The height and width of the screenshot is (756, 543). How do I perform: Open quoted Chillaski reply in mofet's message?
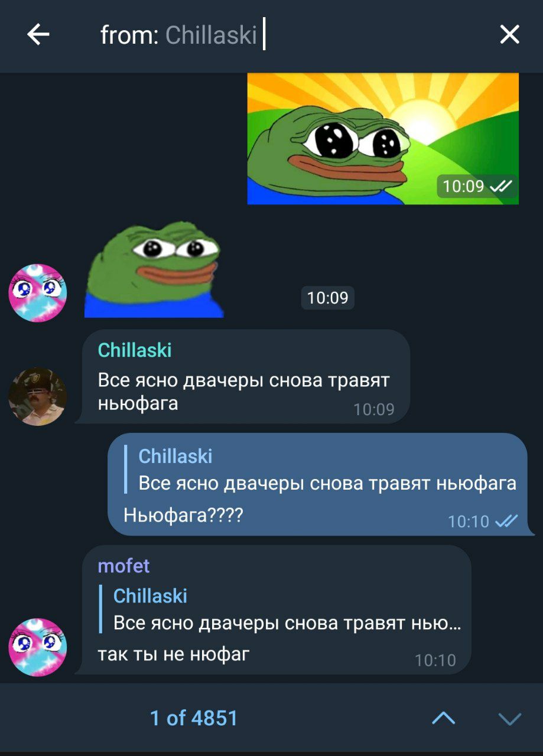281,609
